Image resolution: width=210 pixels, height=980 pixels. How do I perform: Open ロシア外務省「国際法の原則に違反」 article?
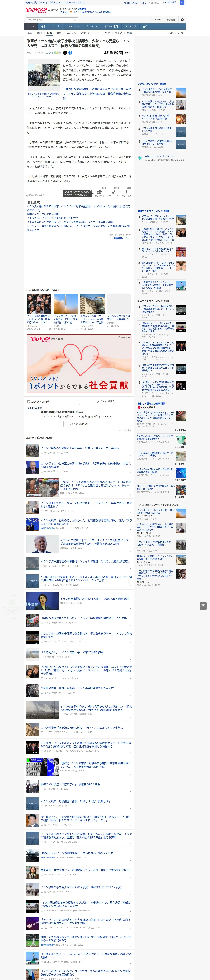82,728
